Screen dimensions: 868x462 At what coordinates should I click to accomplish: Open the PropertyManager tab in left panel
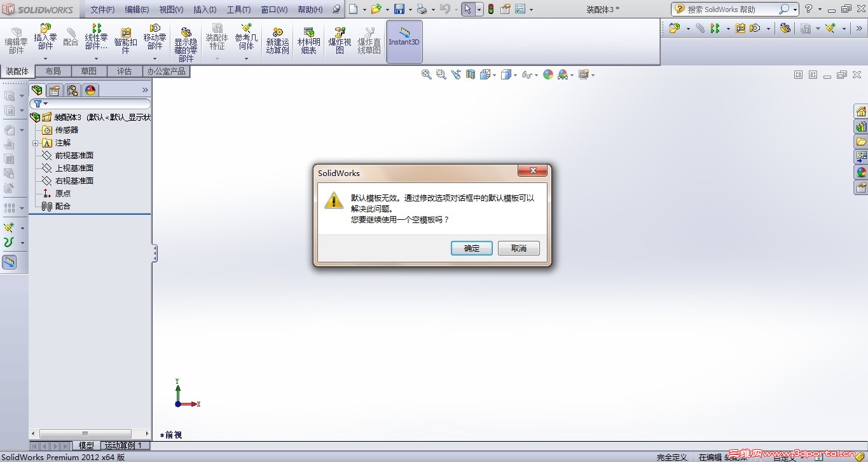pyautogui.click(x=55, y=90)
